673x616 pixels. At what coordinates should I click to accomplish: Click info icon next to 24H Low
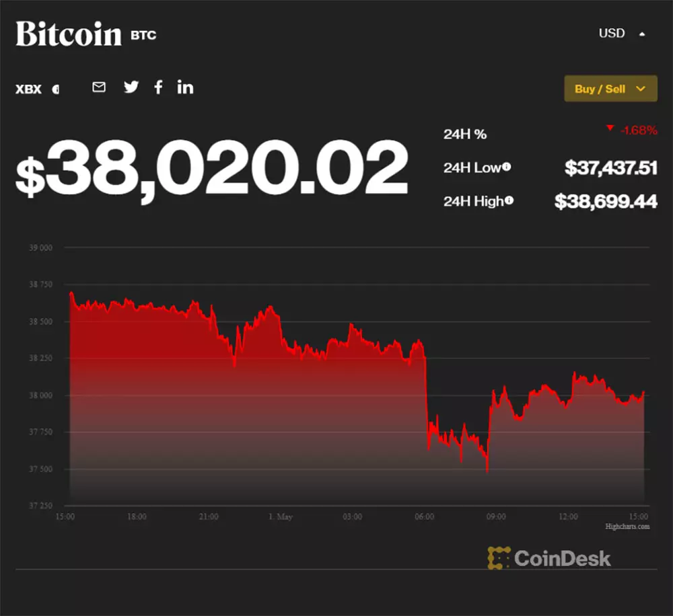506,167
